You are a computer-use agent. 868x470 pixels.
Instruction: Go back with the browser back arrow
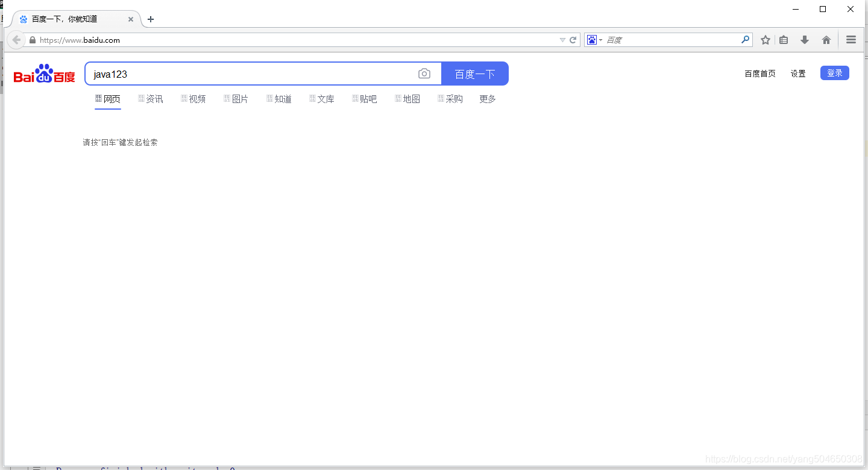16,40
